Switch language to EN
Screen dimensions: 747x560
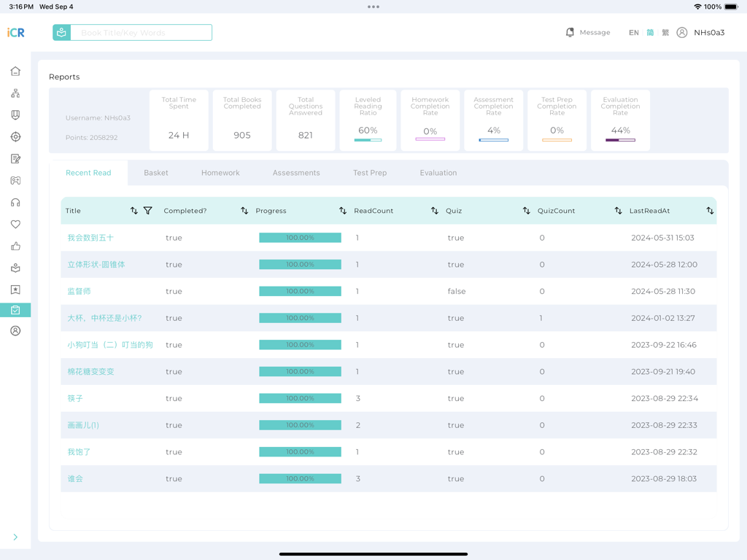pos(633,32)
